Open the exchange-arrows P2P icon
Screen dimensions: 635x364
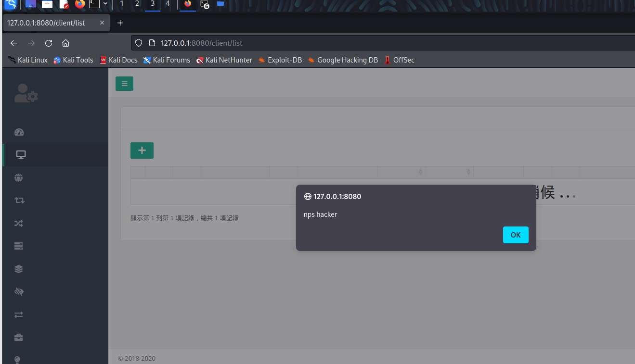tap(19, 314)
